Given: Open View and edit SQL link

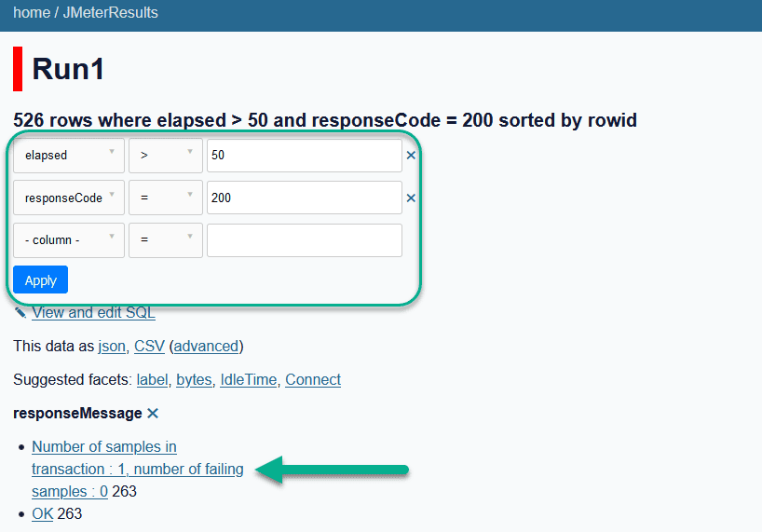Looking at the screenshot, I should pos(93,312).
